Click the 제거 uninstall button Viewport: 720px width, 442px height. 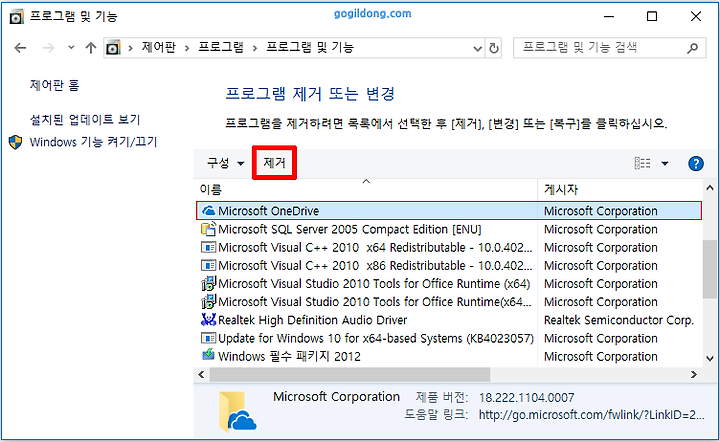(x=275, y=163)
